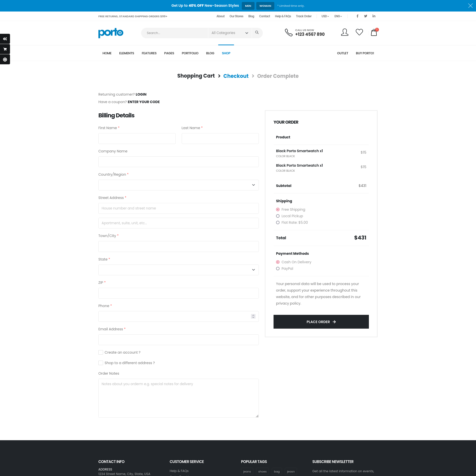This screenshot has width=476, height=476.
Task: Click BUY PORTO! menu link
Action: pos(365,53)
